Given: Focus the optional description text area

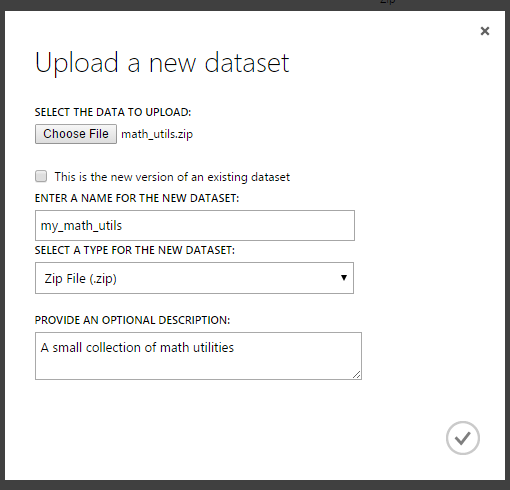Looking at the screenshot, I should 198,356.
